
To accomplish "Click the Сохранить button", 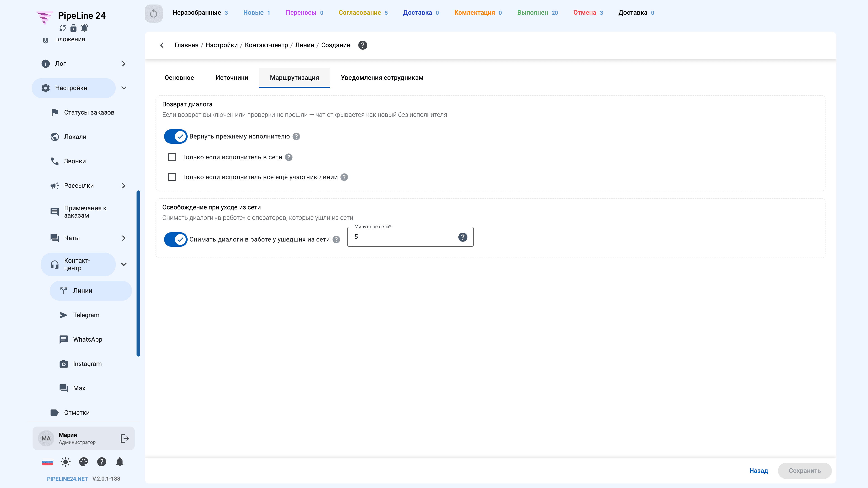I will pyautogui.click(x=805, y=471).
